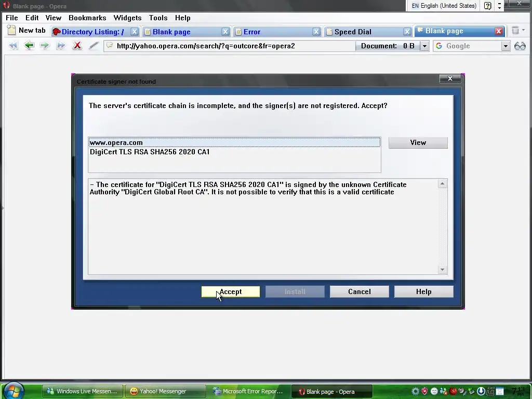The height and width of the screenshot is (399, 532).
Task: Close the first Blank page tab
Action: (225, 32)
